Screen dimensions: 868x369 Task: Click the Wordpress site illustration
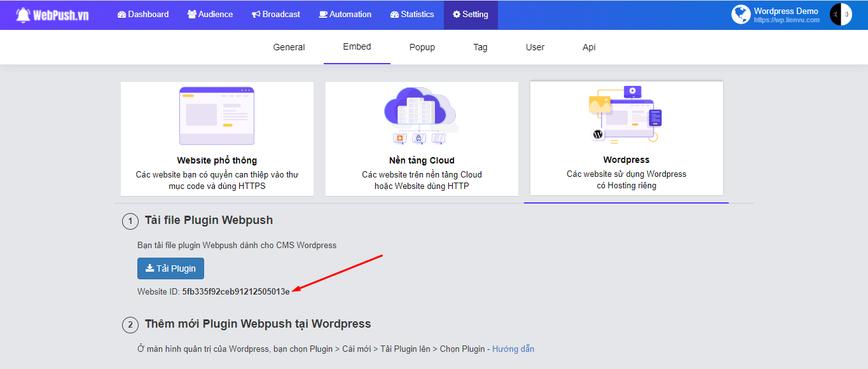tap(626, 115)
